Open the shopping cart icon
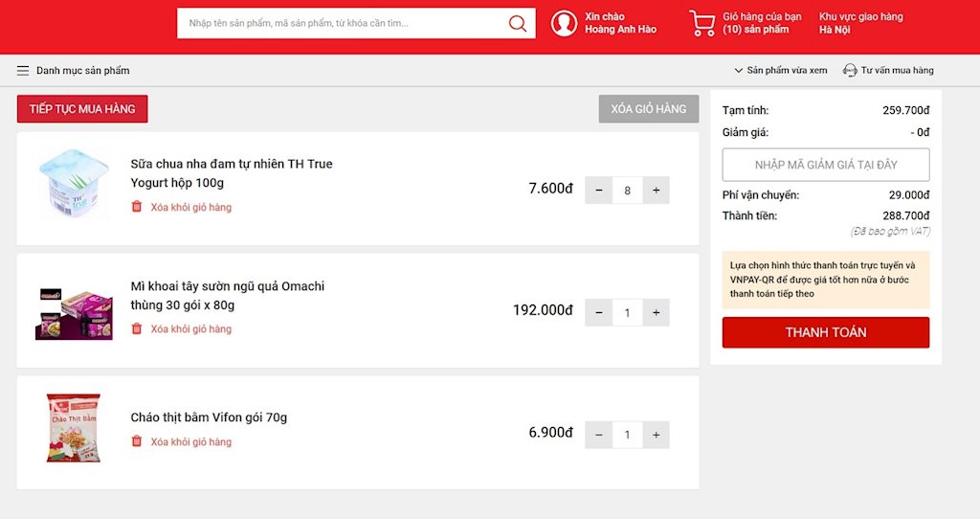 pyautogui.click(x=702, y=24)
